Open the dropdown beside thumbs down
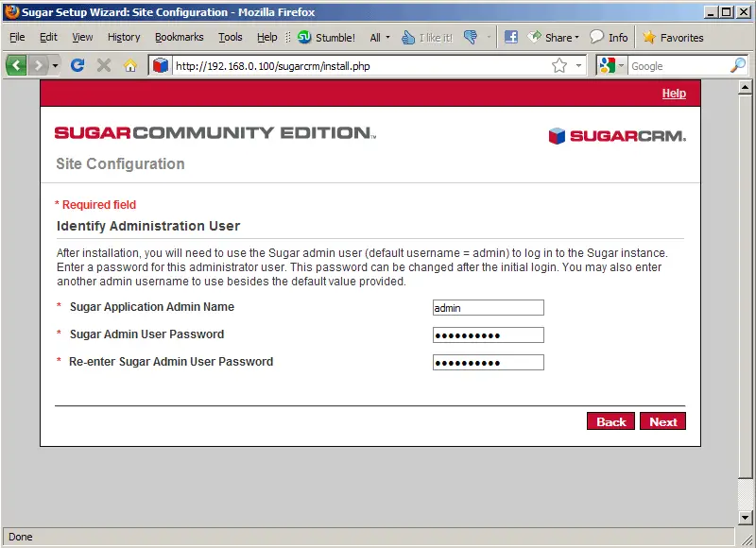The image size is (756, 548). (489, 37)
